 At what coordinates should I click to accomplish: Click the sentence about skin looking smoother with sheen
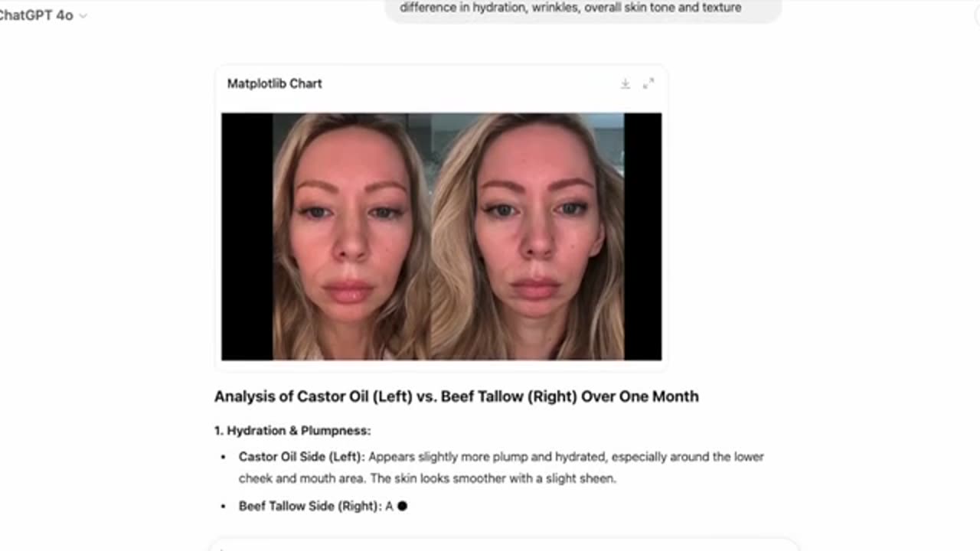pos(493,478)
